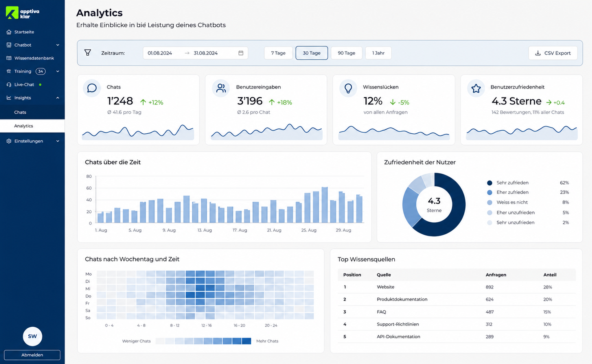592x364 pixels.
Task: Click the Sehr zufrieden legend color dot
Action: [489, 183]
